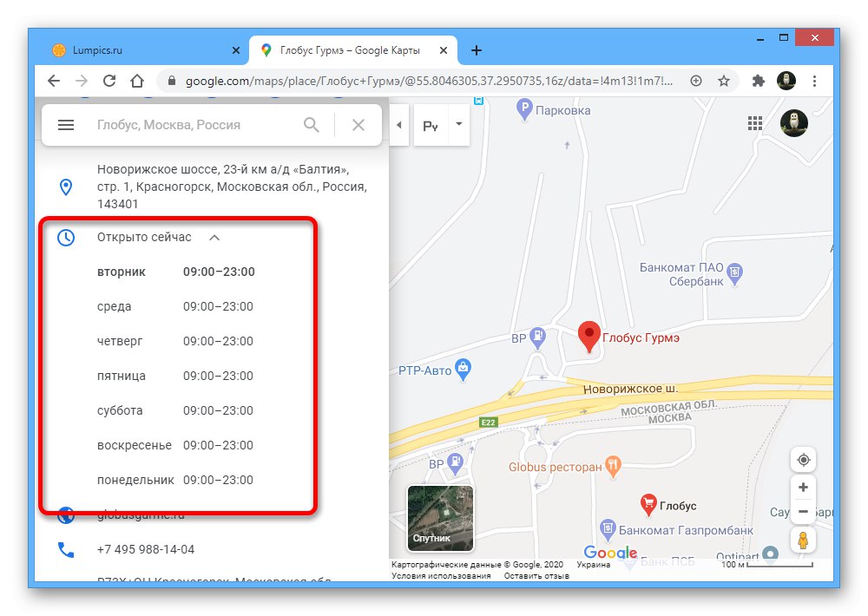Click the clock icon next to hours

pyautogui.click(x=66, y=238)
